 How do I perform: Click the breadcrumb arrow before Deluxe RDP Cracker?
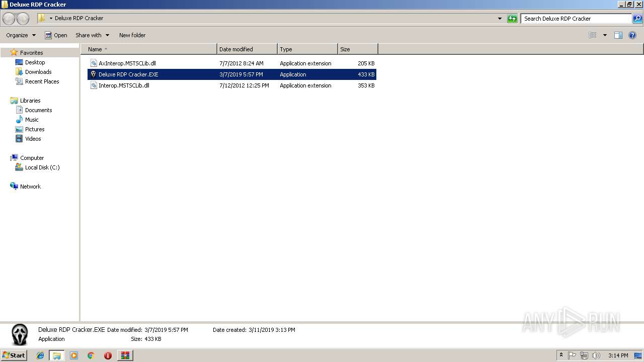(51, 19)
